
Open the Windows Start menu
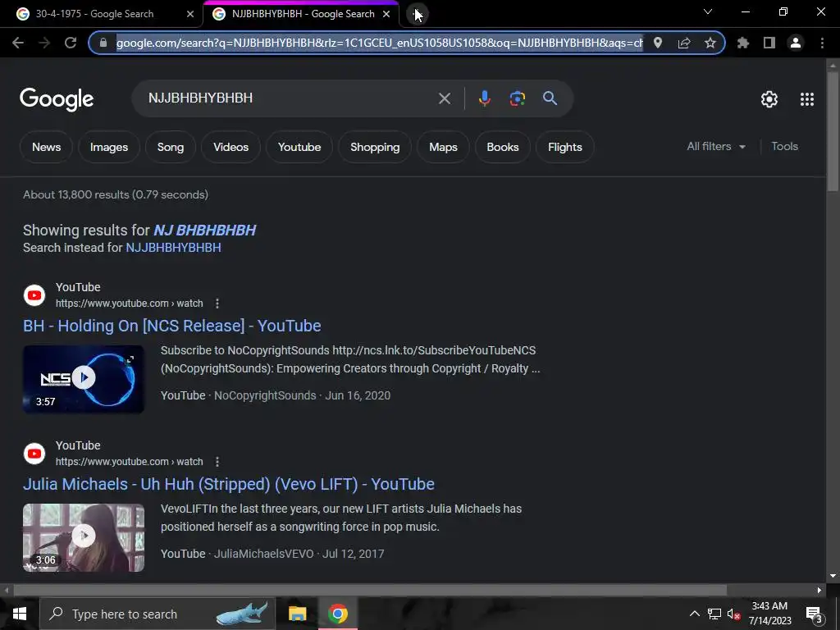point(20,614)
